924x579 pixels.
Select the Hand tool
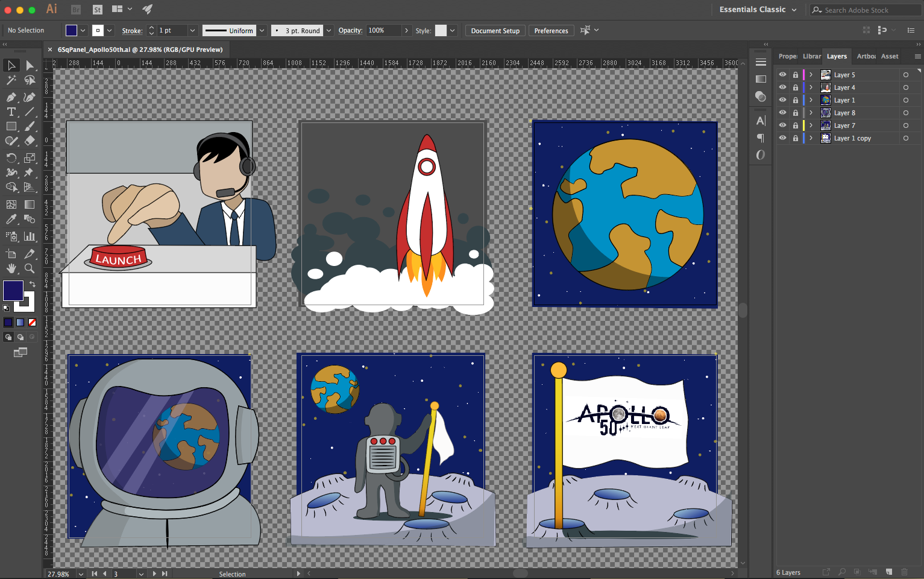click(11, 268)
